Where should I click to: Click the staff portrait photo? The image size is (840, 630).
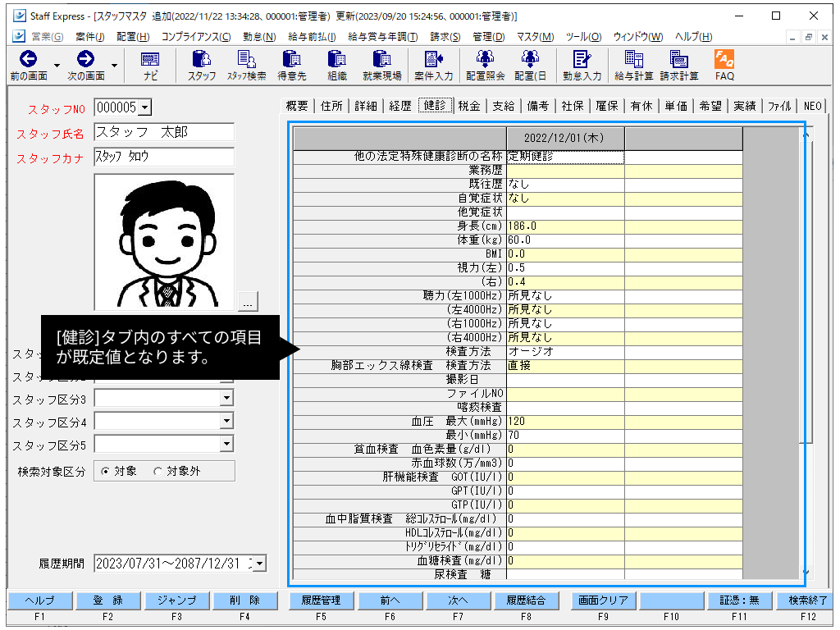point(164,242)
